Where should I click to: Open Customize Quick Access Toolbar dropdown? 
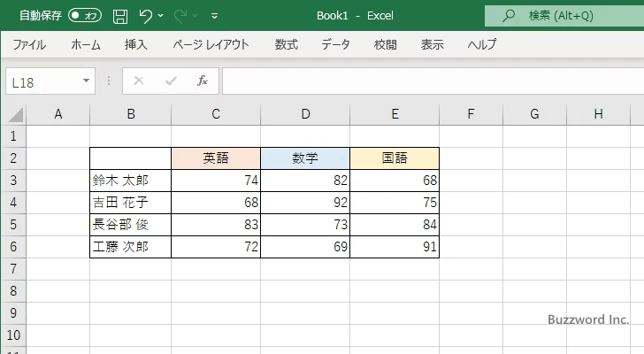[x=215, y=16]
